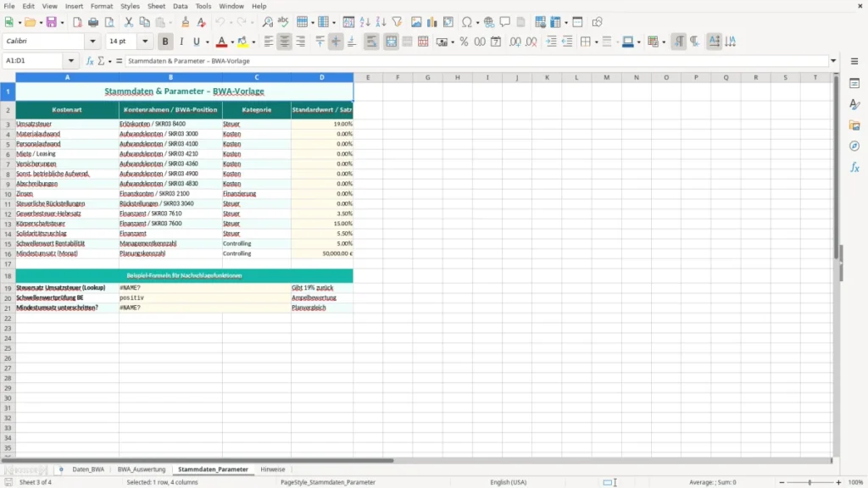
Task: Toggle align left
Action: tap(269, 42)
